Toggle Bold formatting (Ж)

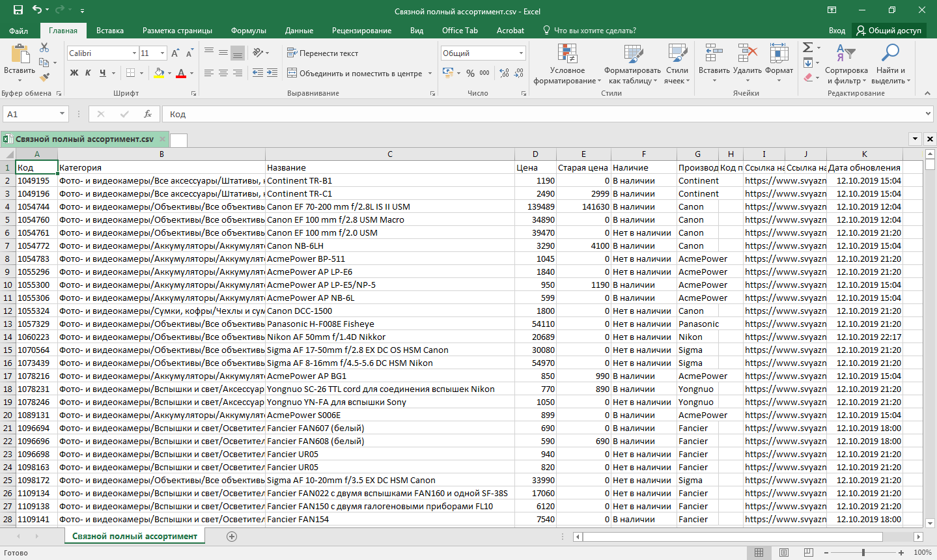coord(74,73)
